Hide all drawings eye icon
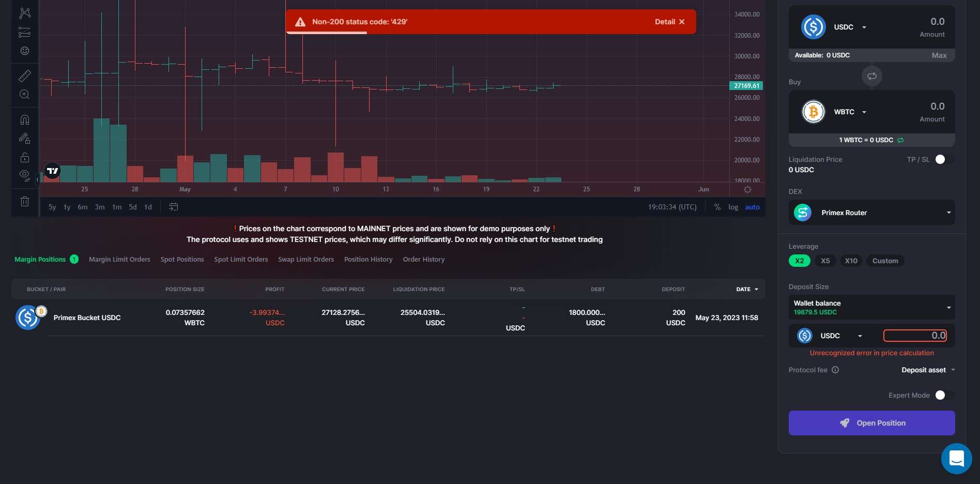Screen dimensions: 980x484 click(x=24, y=176)
